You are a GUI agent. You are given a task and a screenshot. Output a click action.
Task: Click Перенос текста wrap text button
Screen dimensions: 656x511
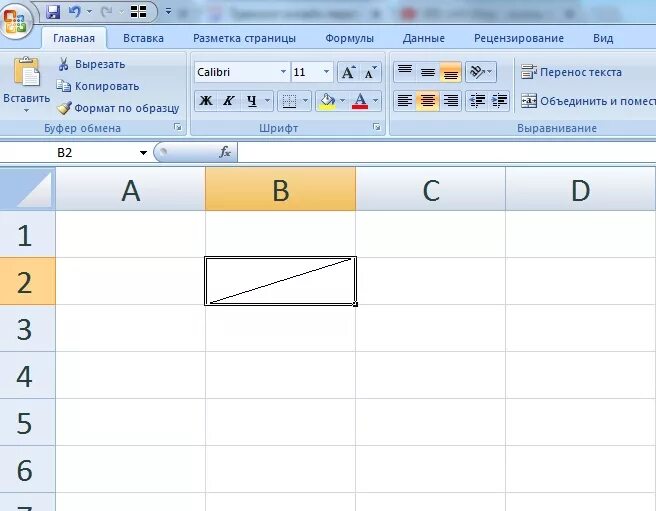571,72
